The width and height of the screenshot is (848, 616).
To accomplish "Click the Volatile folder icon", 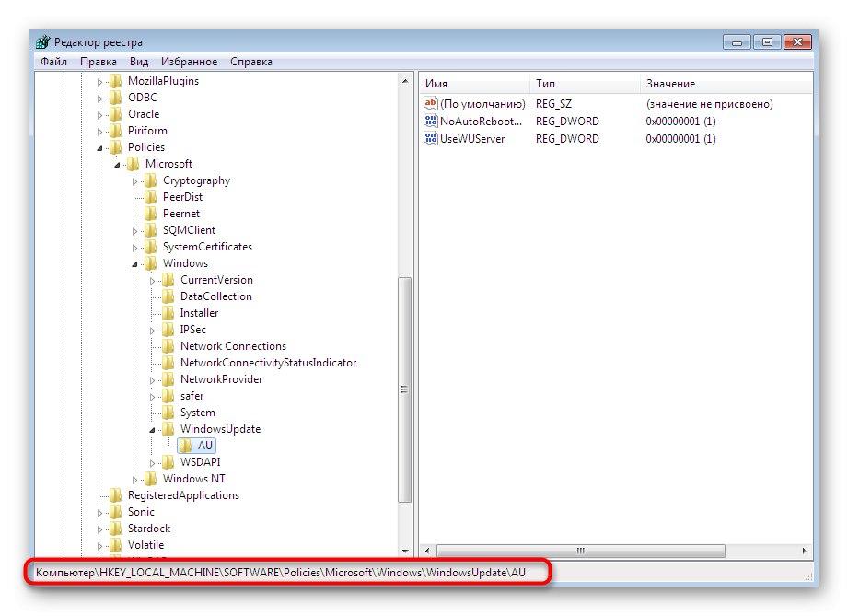I will (x=115, y=545).
